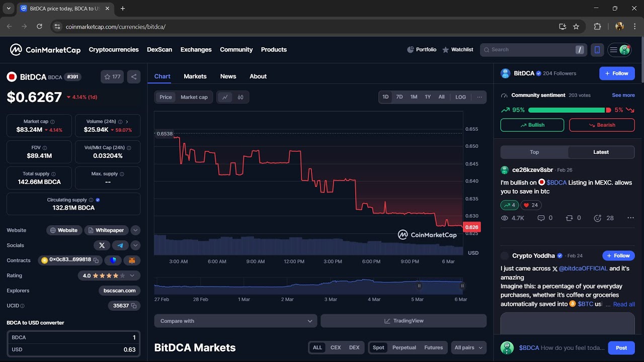Click FDV info icon

[x=45, y=148]
